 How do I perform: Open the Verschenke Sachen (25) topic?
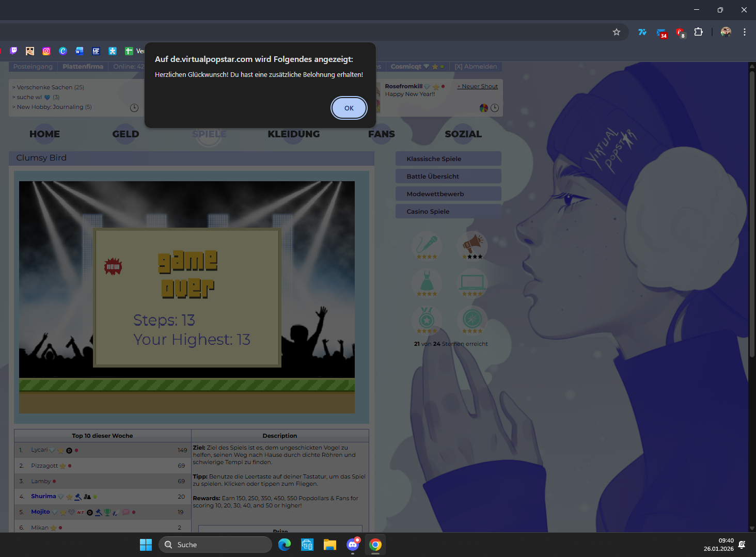pyautogui.click(x=50, y=87)
